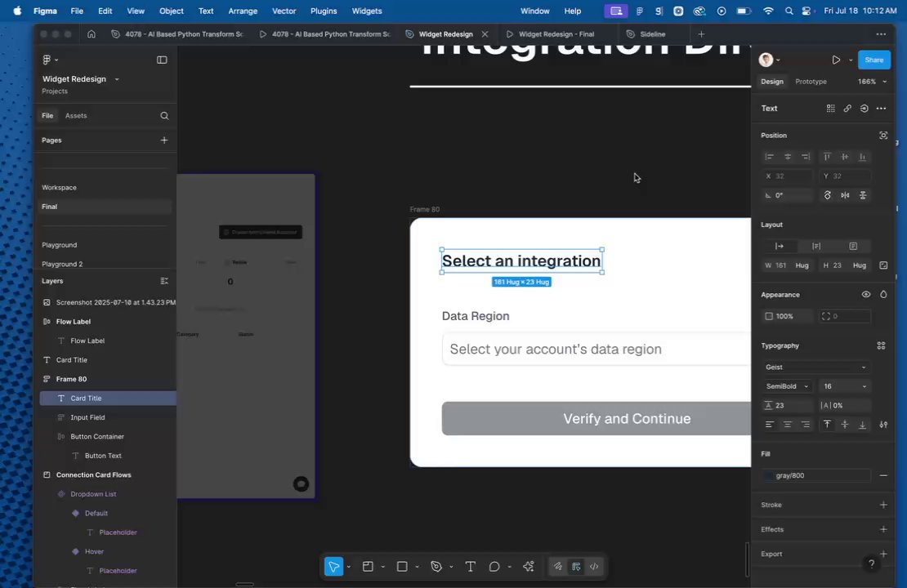Select the Text tool in toolbar
Image resolution: width=907 pixels, height=588 pixels.
pos(471,567)
